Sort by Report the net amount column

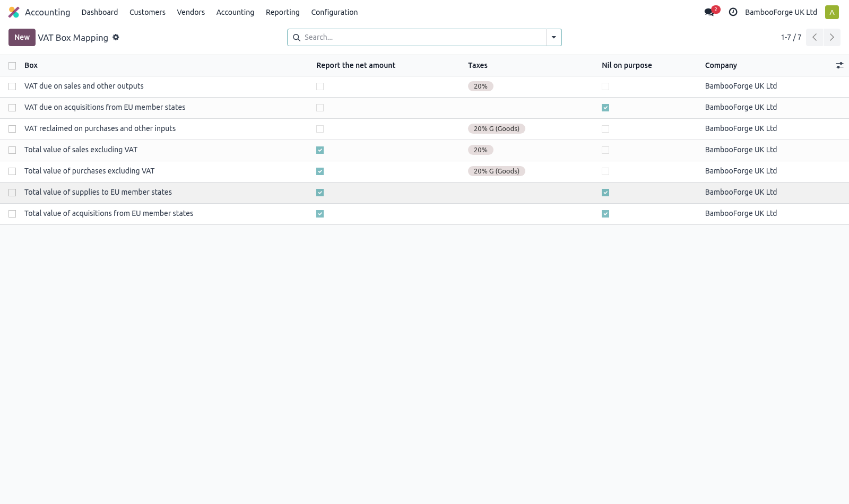[x=356, y=65]
